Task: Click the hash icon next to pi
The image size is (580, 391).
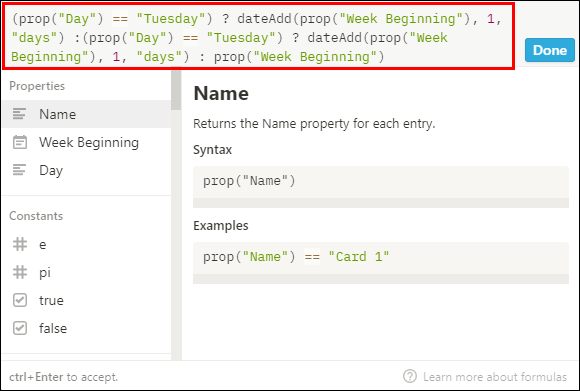Action: coord(20,272)
